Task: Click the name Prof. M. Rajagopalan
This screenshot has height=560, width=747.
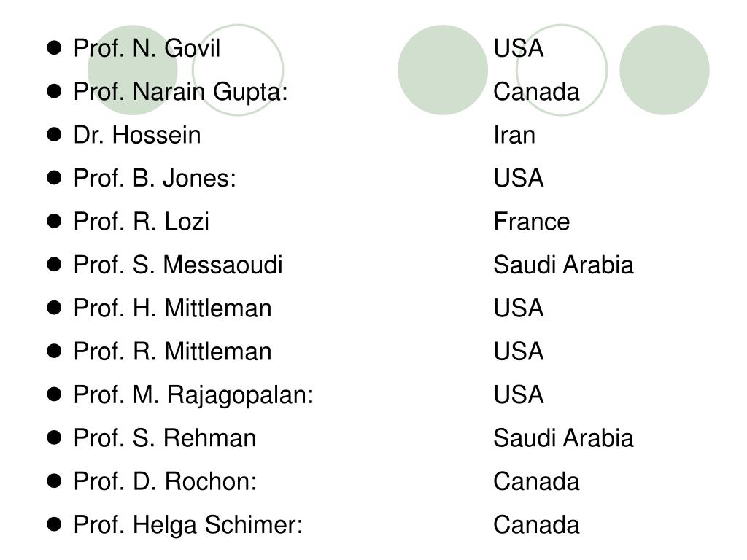Action: pyautogui.click(x=193, y=395)
